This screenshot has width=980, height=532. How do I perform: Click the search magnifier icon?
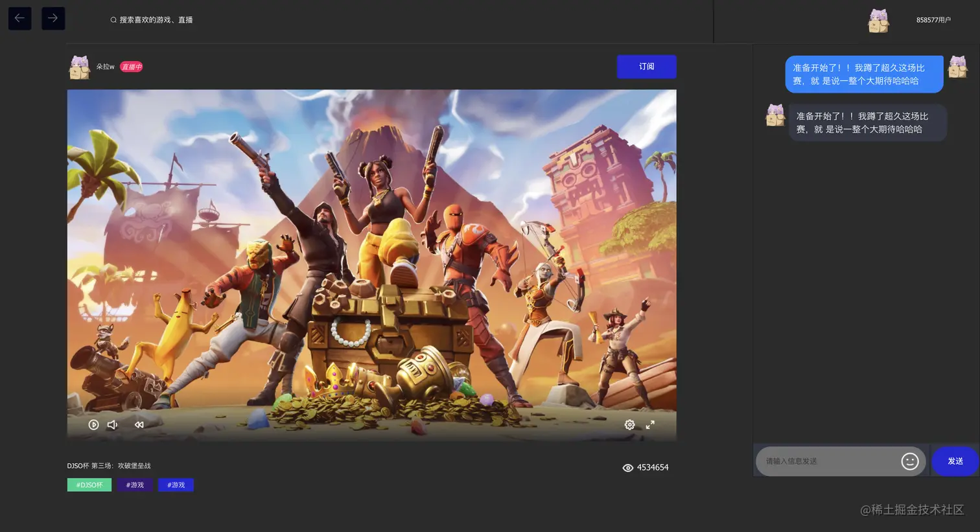(113, 20)
